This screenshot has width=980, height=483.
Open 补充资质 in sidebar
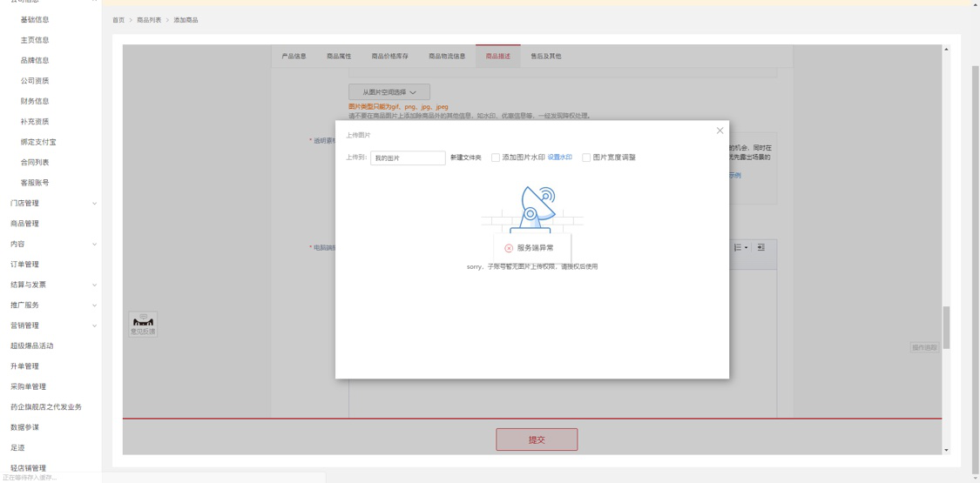tap(35, 122)
